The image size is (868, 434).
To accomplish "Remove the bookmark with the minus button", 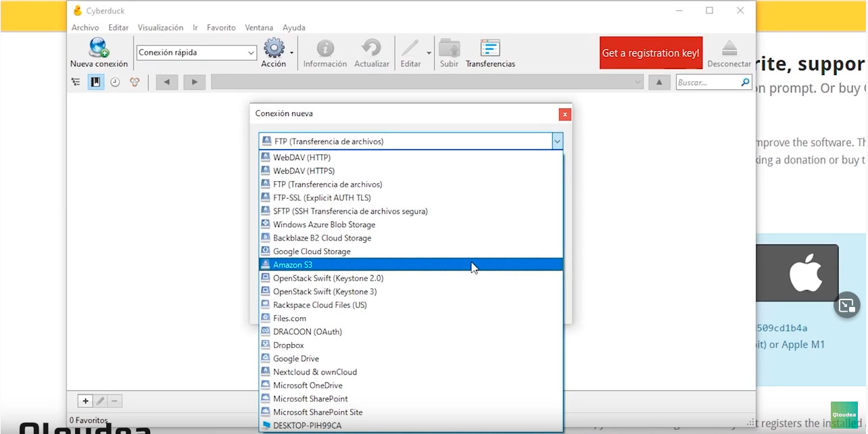I will click(115, 401).
